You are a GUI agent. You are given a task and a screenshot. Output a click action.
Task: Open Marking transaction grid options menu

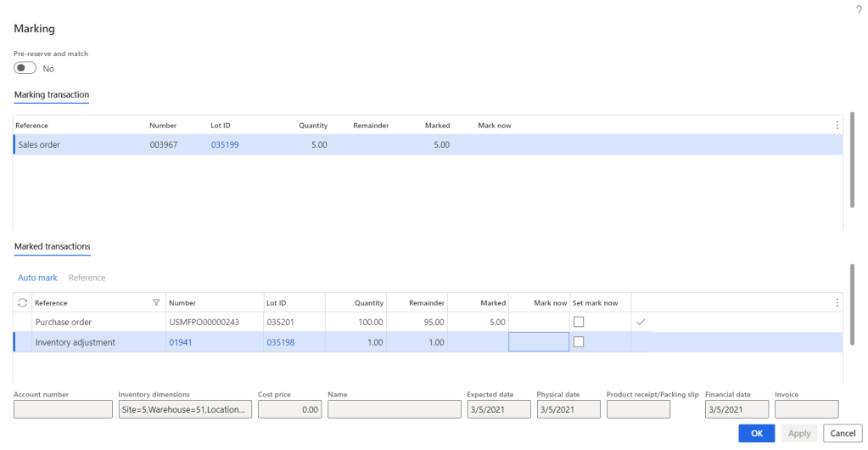pos(837,126)
